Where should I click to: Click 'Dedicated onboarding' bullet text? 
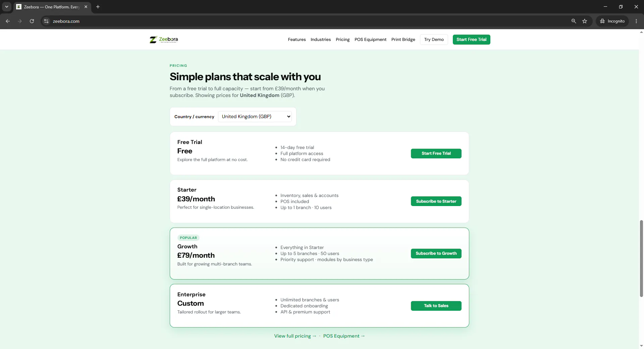pyautogui.click(x=304, y=306)
